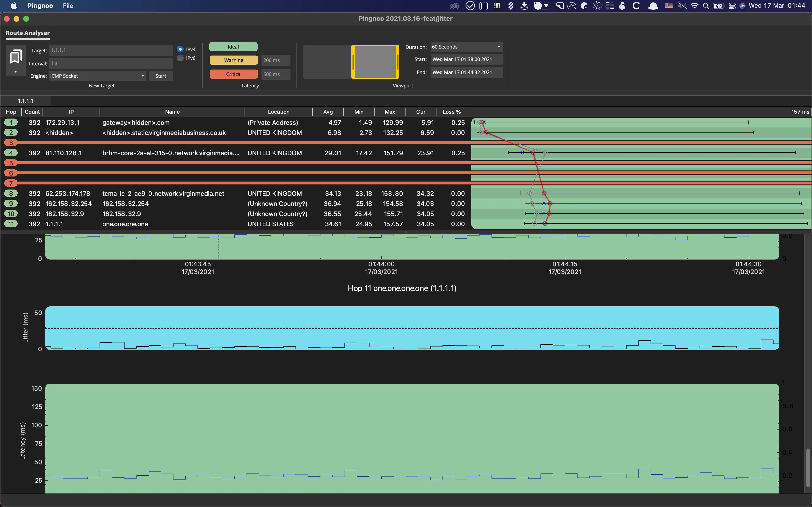Open Spotlight search in the menu bar

point(706,6)
